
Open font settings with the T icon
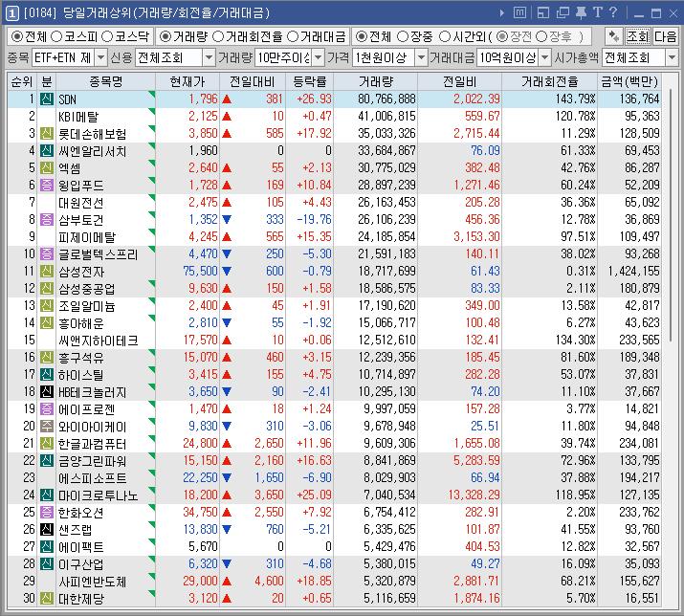point(597,12)
